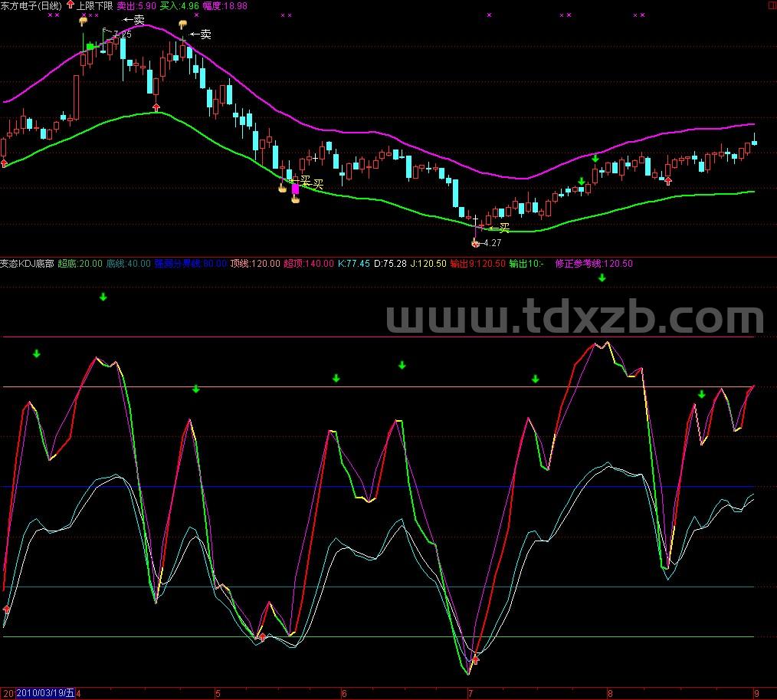The height and width of the screenshot is (700, 777).
Task: Click the red arrow at the July KDJ bottom
Action: pos(476,659)
